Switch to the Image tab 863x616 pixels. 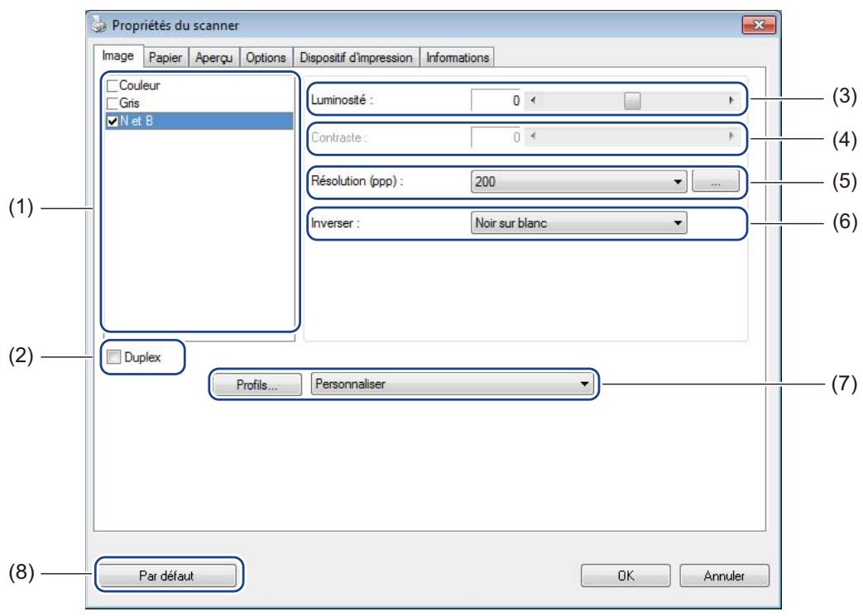coord(117,56)
